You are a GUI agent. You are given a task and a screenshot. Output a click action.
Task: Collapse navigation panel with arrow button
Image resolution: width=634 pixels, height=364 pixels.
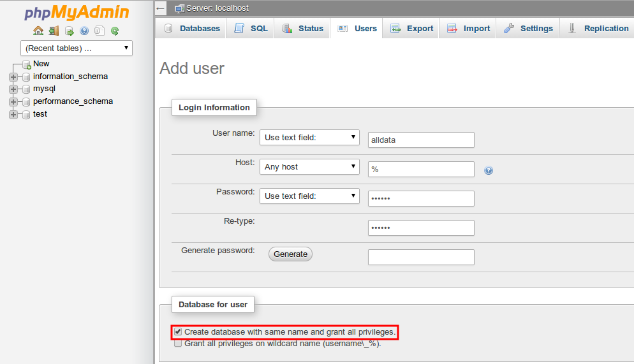(x=161, y=8)
